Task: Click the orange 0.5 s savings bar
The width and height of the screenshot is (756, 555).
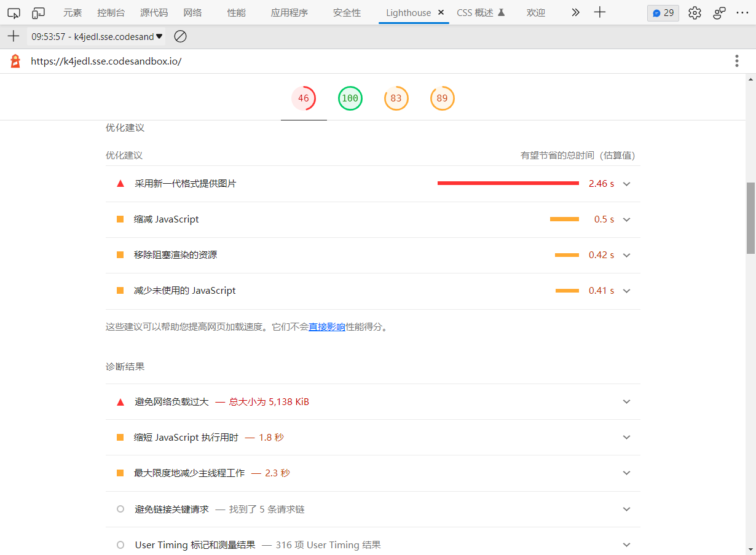Action: 564,219
